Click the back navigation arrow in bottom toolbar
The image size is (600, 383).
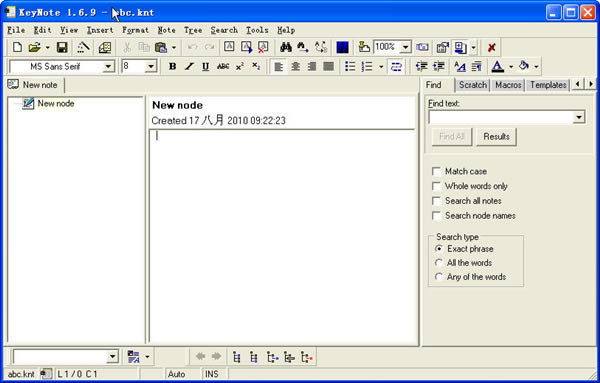tap(200, 357)
